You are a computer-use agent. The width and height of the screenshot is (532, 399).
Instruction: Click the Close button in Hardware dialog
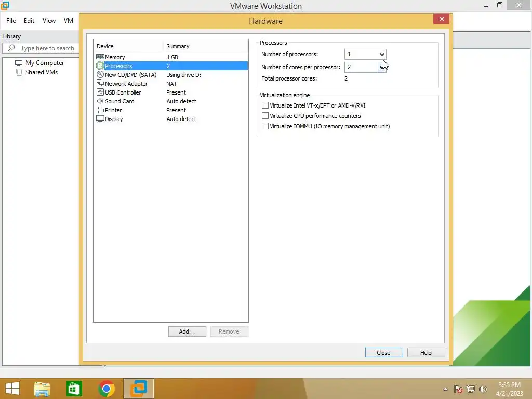[x=384, y=353]
